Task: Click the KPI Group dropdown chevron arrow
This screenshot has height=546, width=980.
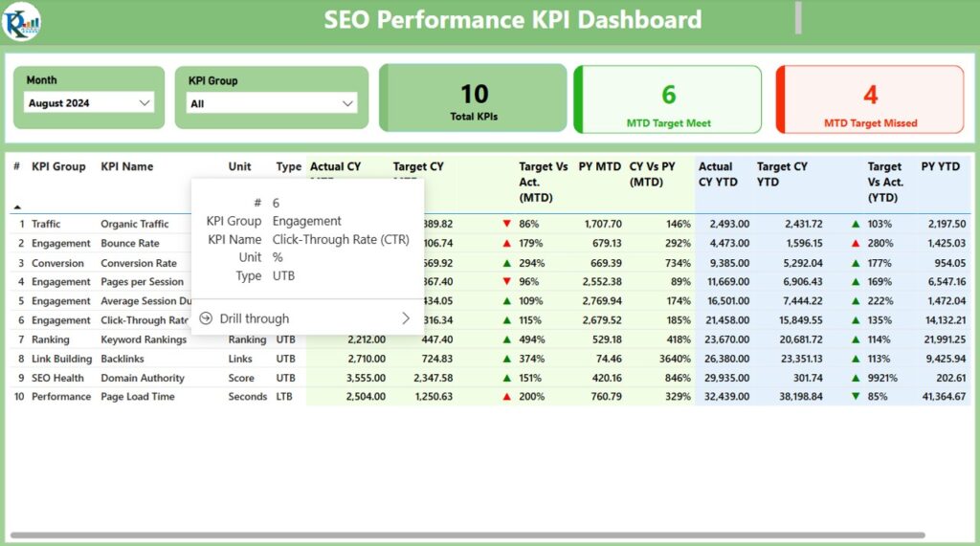Action: 347,103
